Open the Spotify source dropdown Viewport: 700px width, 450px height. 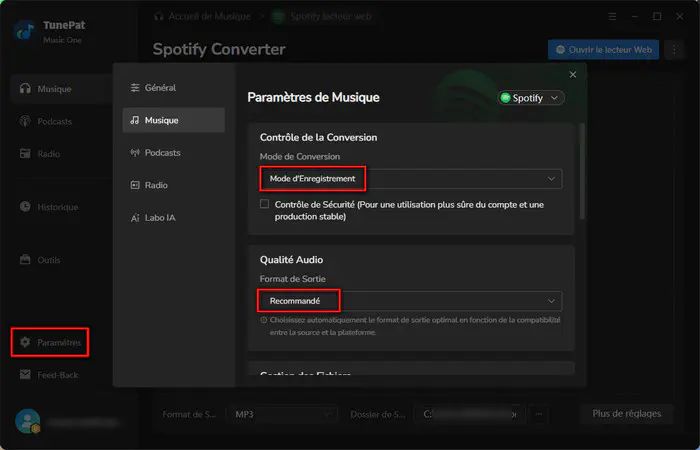(x=531, y=98)
